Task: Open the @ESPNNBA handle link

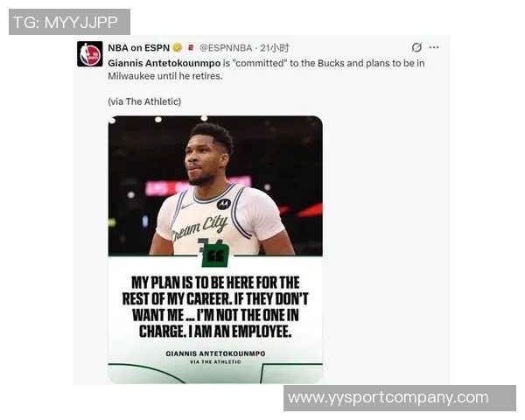Action: 226,48
